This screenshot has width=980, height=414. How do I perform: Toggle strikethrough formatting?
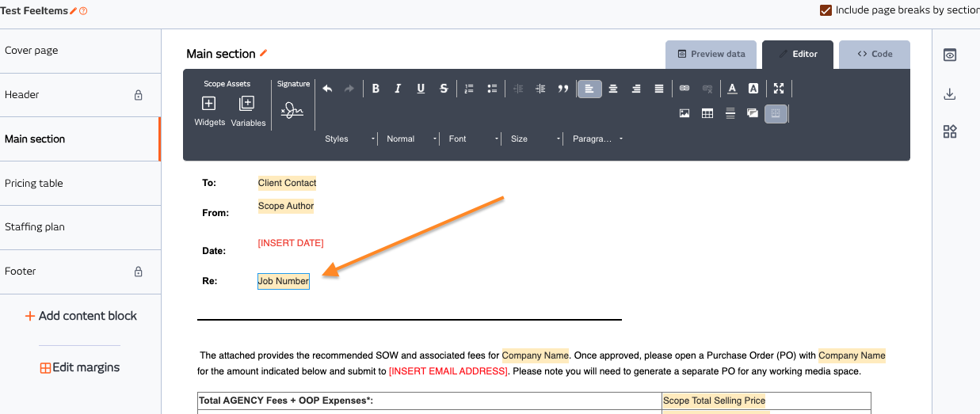pos(444,89)
